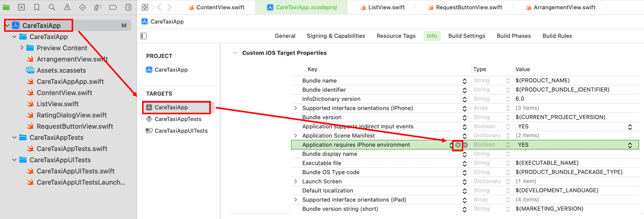The width and height of the screenshot is (644, 219).
Task: Open the Project navigator folder icon
Action: click(6, 7)
